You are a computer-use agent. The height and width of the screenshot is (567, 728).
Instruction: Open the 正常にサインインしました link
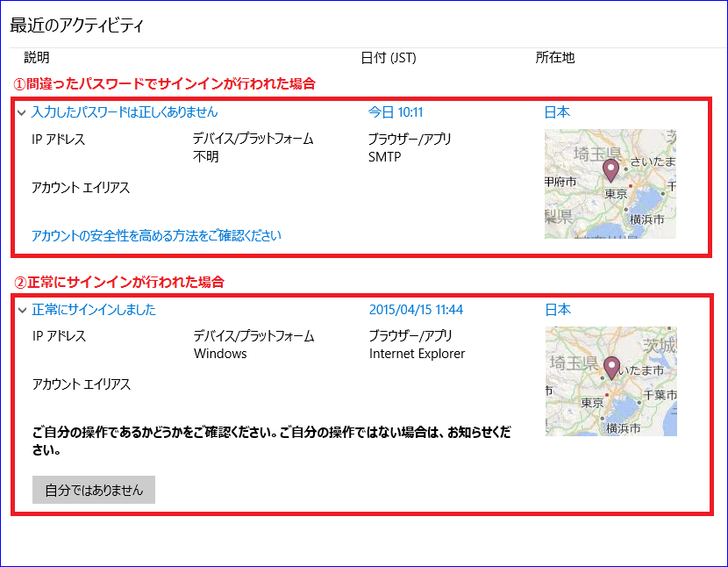point(94,310)
